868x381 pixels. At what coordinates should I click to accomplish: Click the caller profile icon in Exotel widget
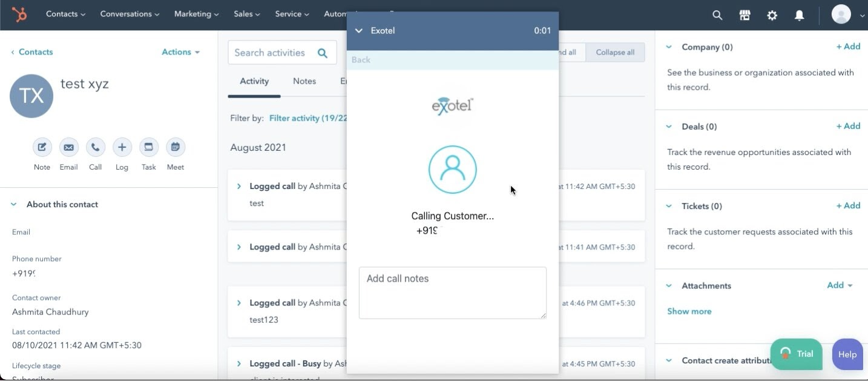click(x=453, y=170)
